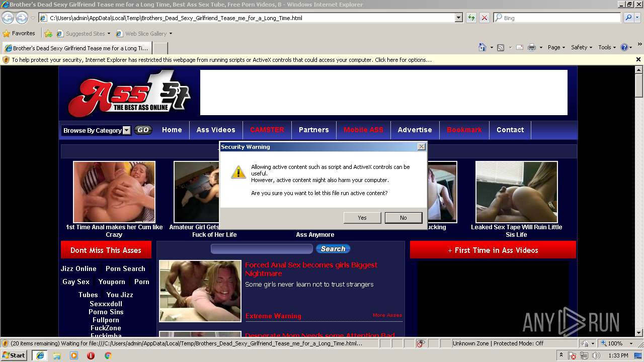Click No in the Security Warning dialog
The height and width of the screenshot is (362, 644).
(404, 218)
